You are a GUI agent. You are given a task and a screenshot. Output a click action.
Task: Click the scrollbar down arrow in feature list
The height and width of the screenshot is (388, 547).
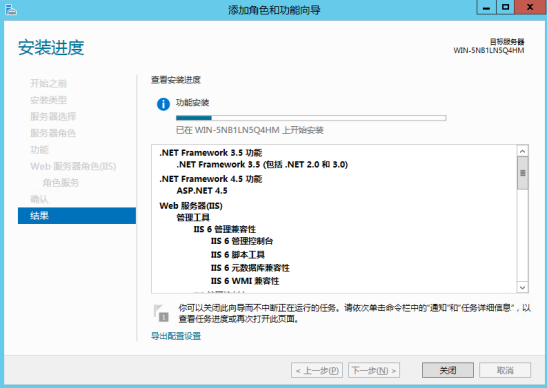click(x=522, y=288)
